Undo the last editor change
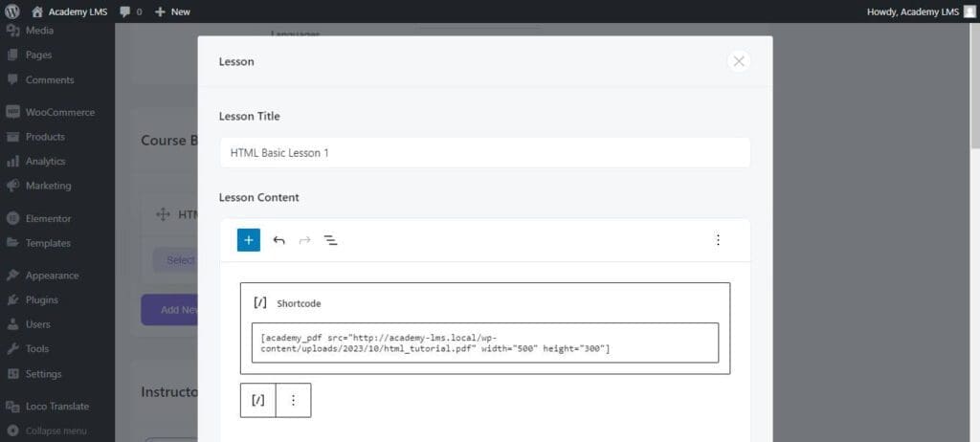Viewport: 980px width, 442px height. [278, 240]
